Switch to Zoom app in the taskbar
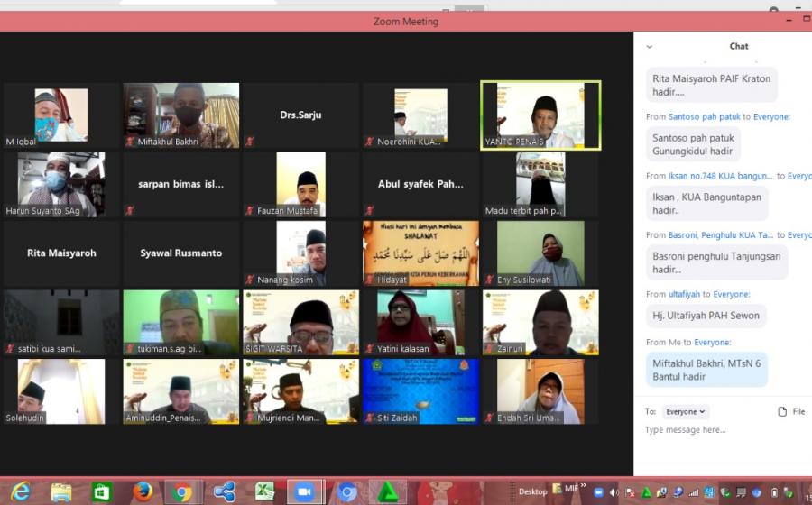The image size is (812, 505). tap(304, 491)
